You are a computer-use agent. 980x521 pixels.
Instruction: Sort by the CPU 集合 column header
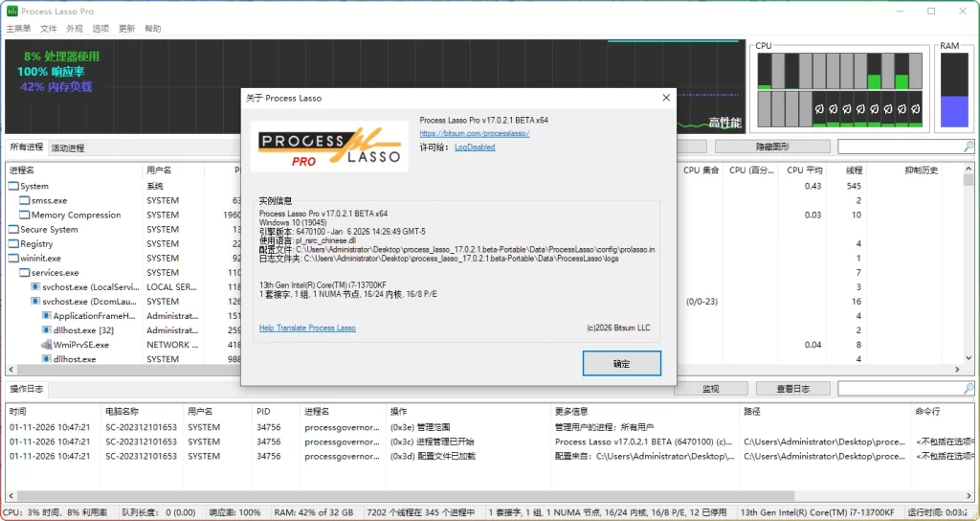(701, 170)
